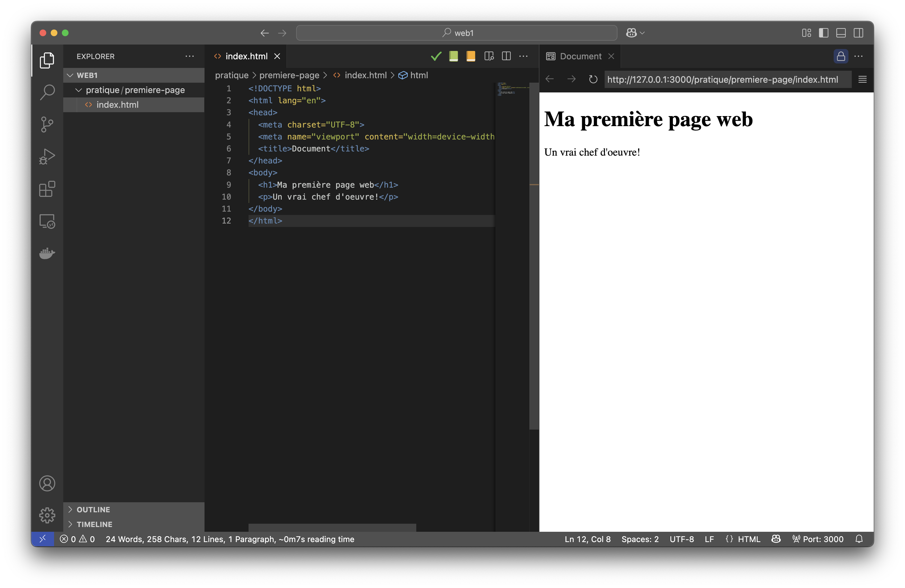The width and height of the screenshot is (905, 588).
Task: Navigate back in the preview browser
Action: click(550, 79)
